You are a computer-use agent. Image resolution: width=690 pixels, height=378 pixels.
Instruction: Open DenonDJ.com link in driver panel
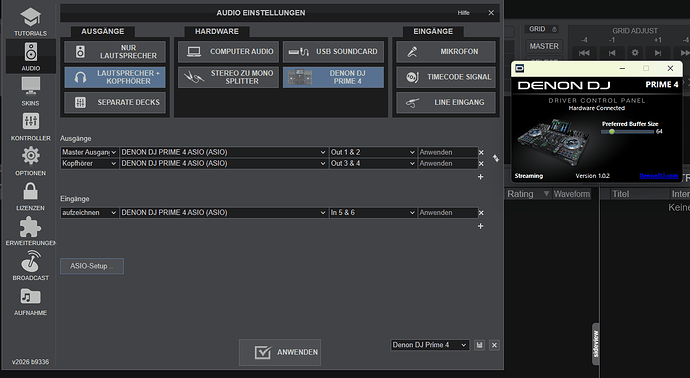[x=659, y=176]
